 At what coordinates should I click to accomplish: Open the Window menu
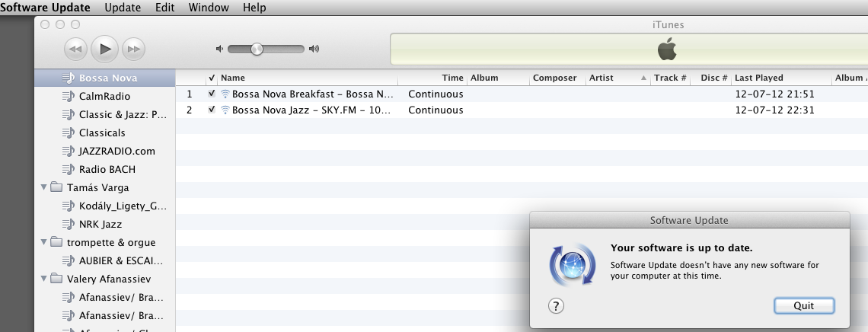tap(209, 7)
